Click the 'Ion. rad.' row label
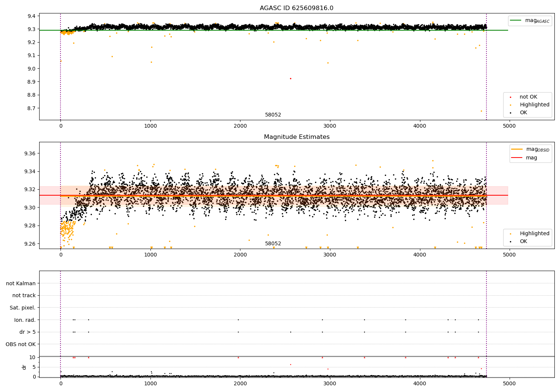Image resolution: width=560 pixels, height=392 pixels. (25, 320)
